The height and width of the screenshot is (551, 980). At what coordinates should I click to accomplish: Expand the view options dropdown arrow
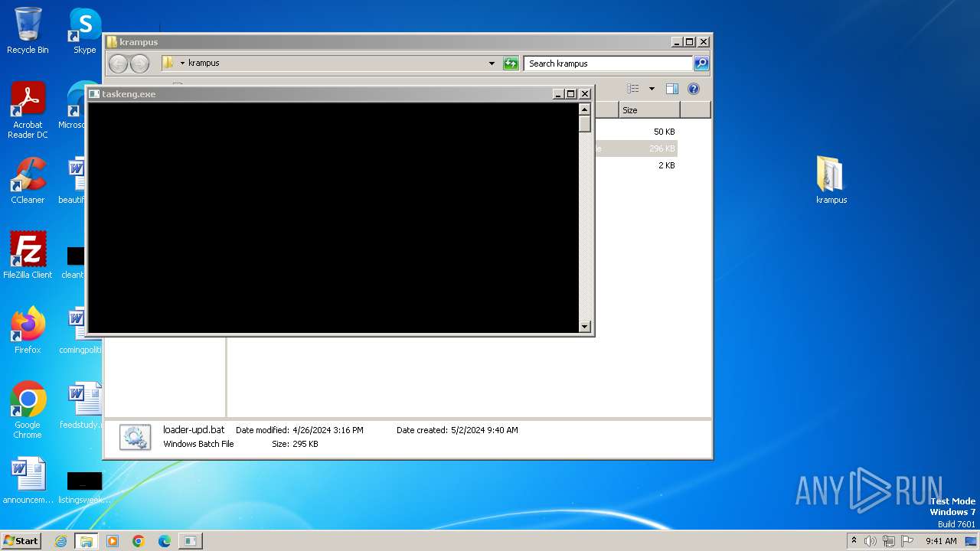[x=652, y=89]
